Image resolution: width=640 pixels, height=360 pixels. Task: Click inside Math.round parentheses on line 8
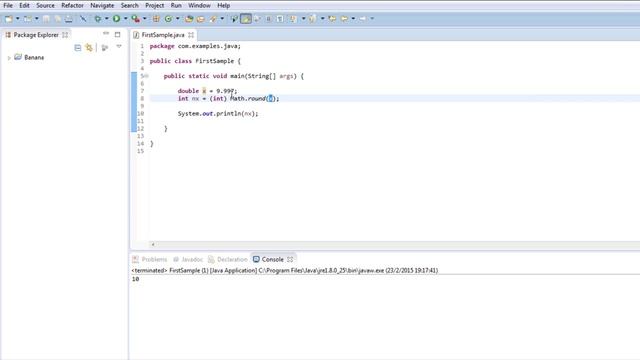point(271,99)
